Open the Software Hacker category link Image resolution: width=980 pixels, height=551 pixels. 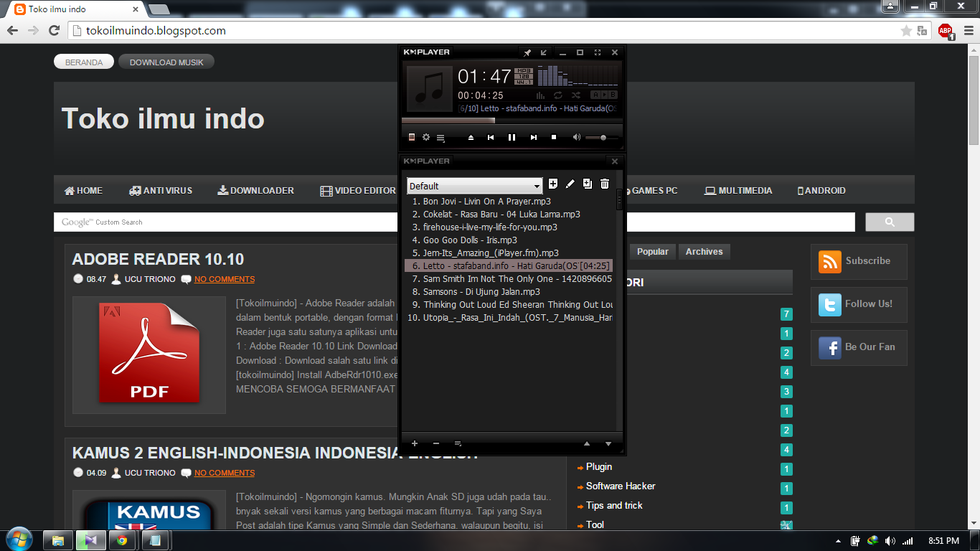click(621, 486)
